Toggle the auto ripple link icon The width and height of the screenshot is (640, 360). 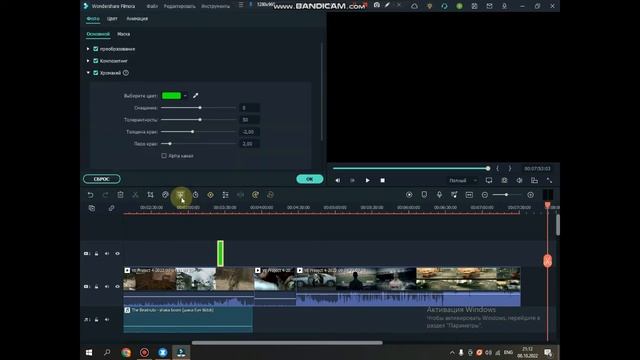(111, 208)
